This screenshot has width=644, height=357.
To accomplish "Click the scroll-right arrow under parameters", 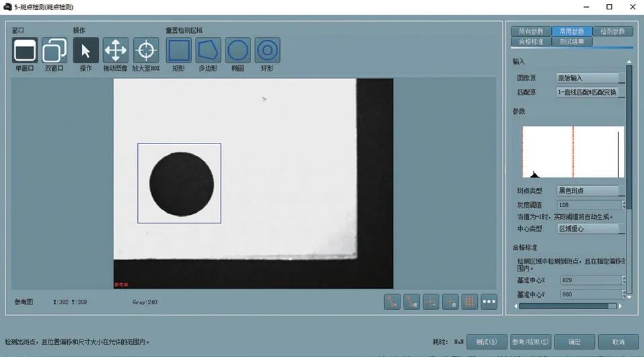I will [620, 306].
